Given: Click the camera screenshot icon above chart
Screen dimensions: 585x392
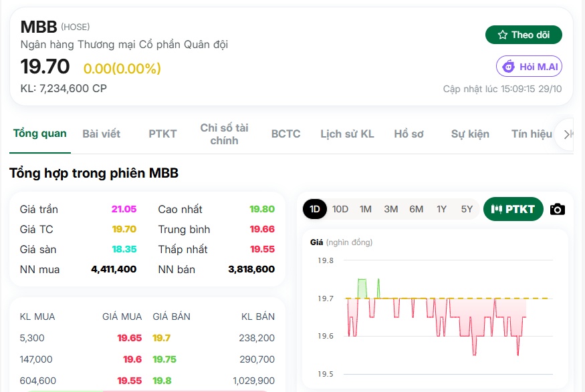Looking at the screenshot, I should click(x=558, y=210).
